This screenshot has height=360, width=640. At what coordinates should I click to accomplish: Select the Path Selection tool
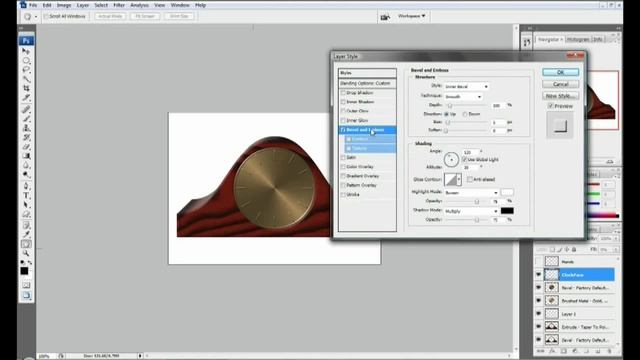coord(26,205)
